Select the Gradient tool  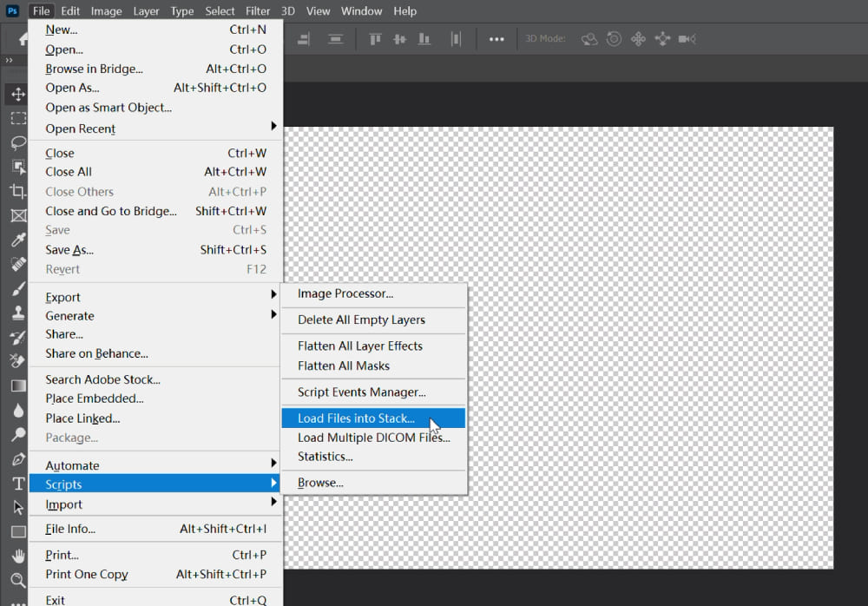coord(18,385)
